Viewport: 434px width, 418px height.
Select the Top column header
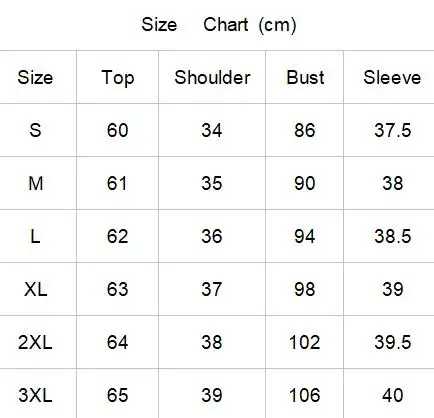118,78
